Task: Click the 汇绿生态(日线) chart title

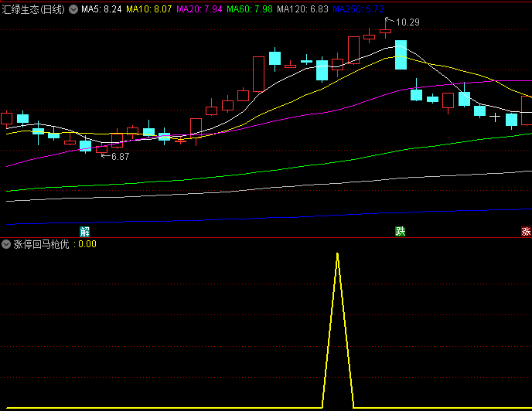Action: click(x=33, y=9)
